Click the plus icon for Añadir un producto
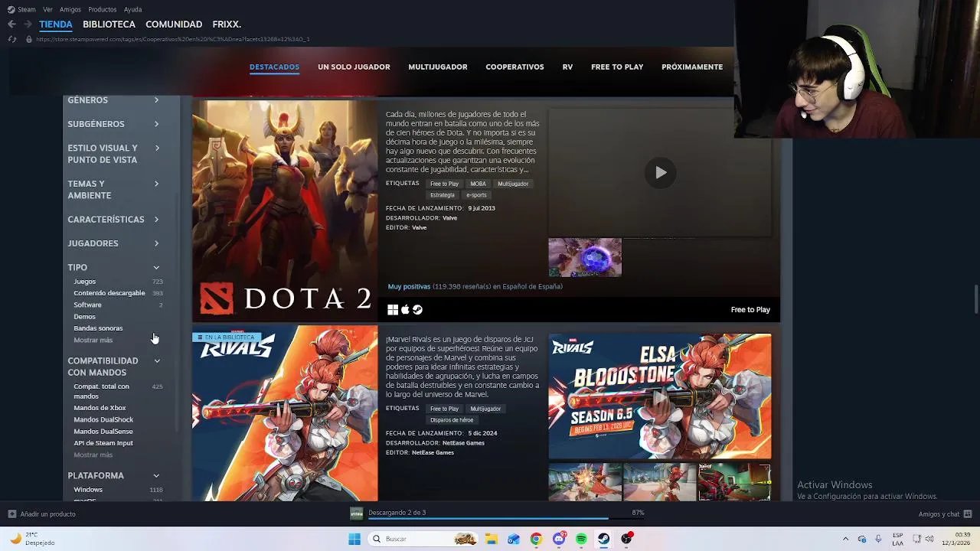 pos(11,514)
